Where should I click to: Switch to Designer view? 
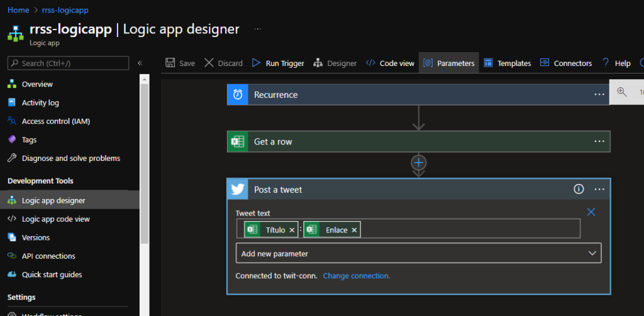pyautogui.click(x=335, y=63)
